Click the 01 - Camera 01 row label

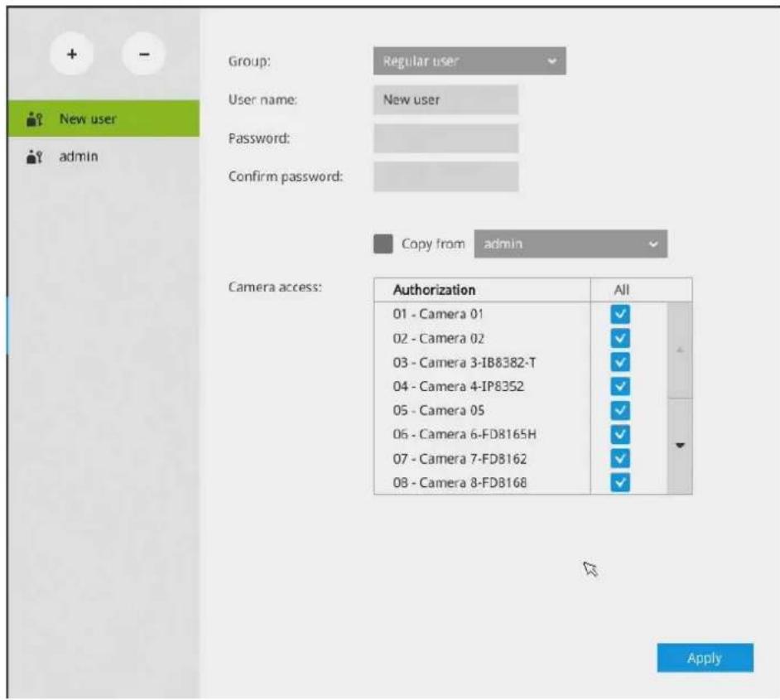(x=438, y=315)
